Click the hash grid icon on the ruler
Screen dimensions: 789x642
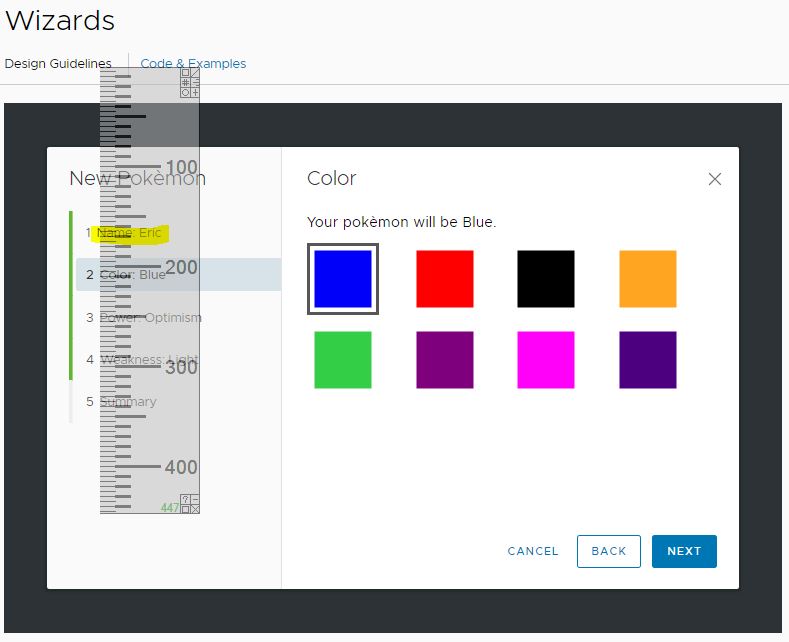[x=185, y=83]
